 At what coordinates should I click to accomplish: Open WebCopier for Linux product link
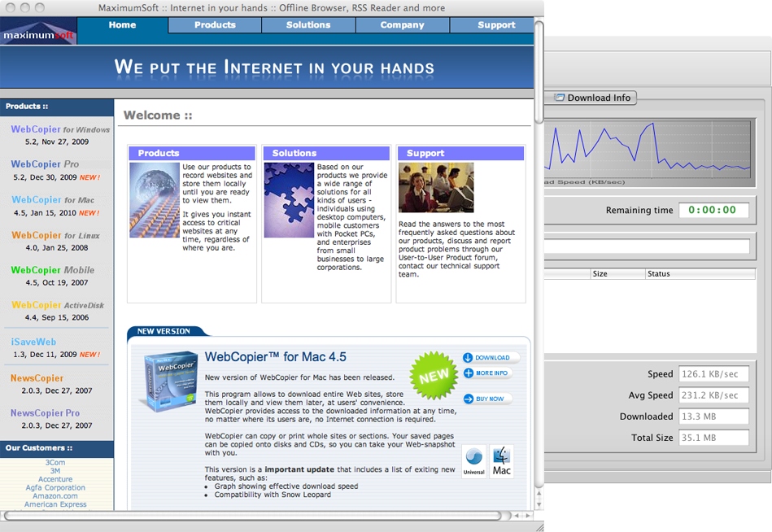click(x=55, y=235)
